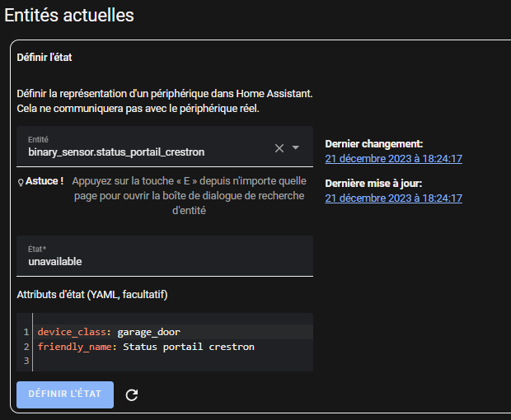Place cursor on the friendly_name key

click(76, 347)
